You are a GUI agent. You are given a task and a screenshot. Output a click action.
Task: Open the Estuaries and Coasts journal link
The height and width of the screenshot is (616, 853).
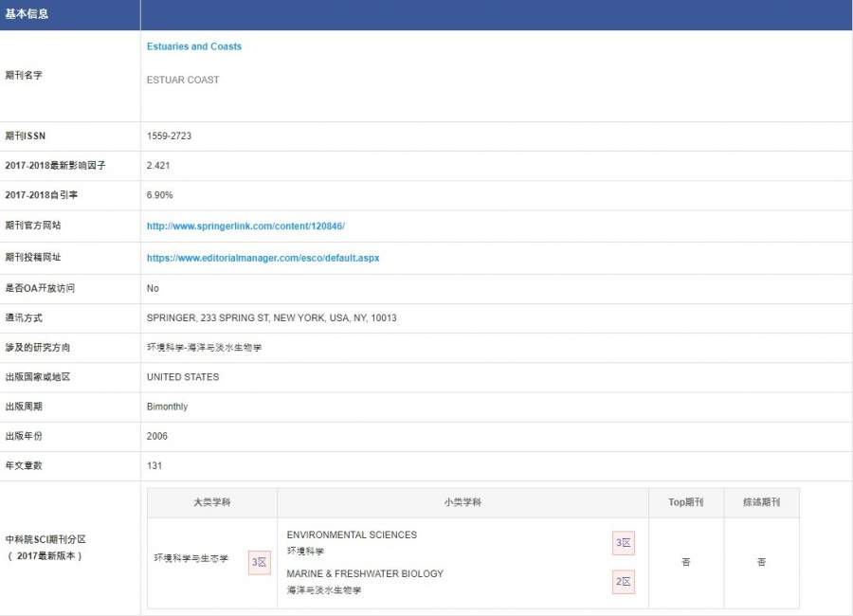(x=193, y=46)
